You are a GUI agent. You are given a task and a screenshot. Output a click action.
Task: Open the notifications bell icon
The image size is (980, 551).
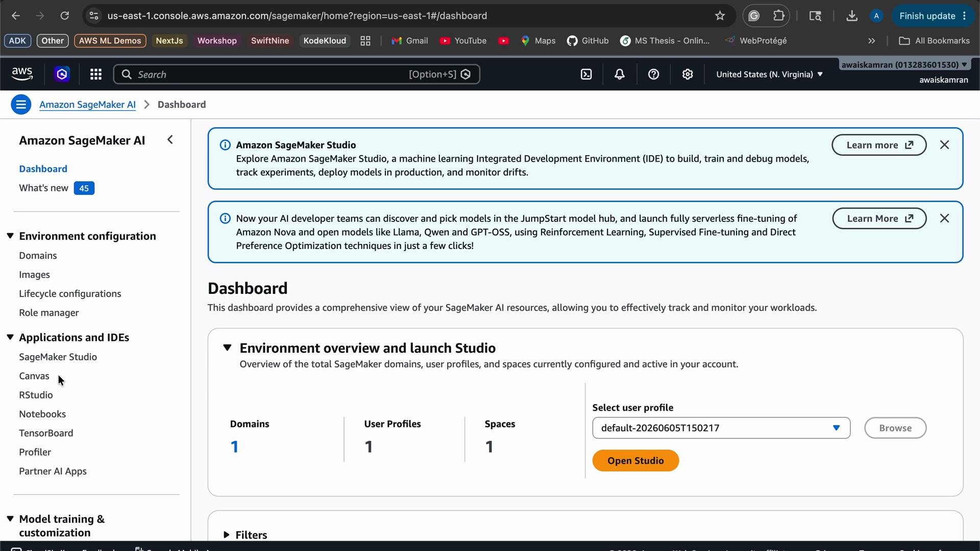coord(619,74)
